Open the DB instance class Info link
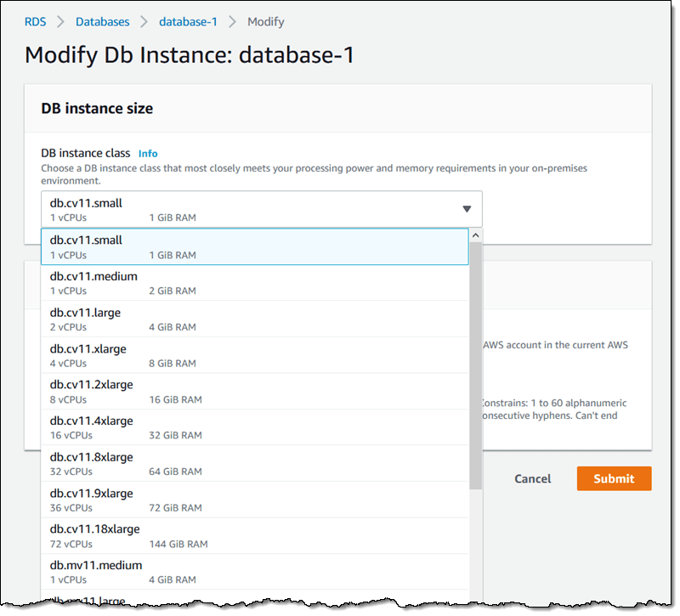Viewport: 680px width, 616px height. (148, 153)
